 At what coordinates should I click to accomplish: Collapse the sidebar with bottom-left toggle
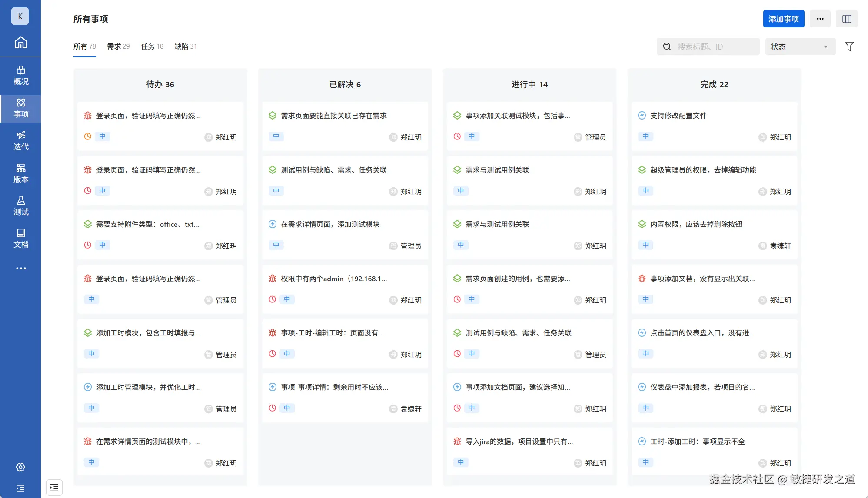coord(20,488)
